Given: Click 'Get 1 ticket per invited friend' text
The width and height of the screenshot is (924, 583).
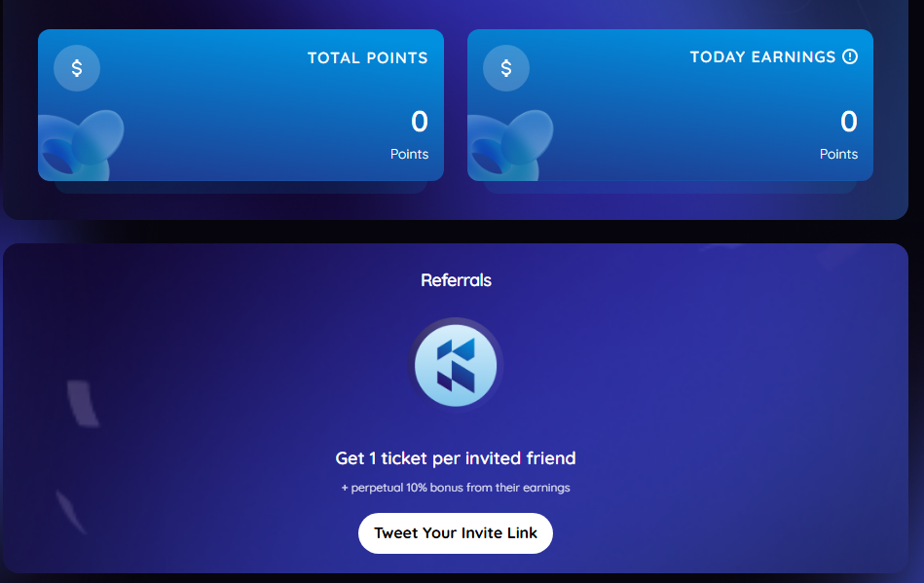Looking at the screenshot, I should pyautogui.click(x=456, y=458).
